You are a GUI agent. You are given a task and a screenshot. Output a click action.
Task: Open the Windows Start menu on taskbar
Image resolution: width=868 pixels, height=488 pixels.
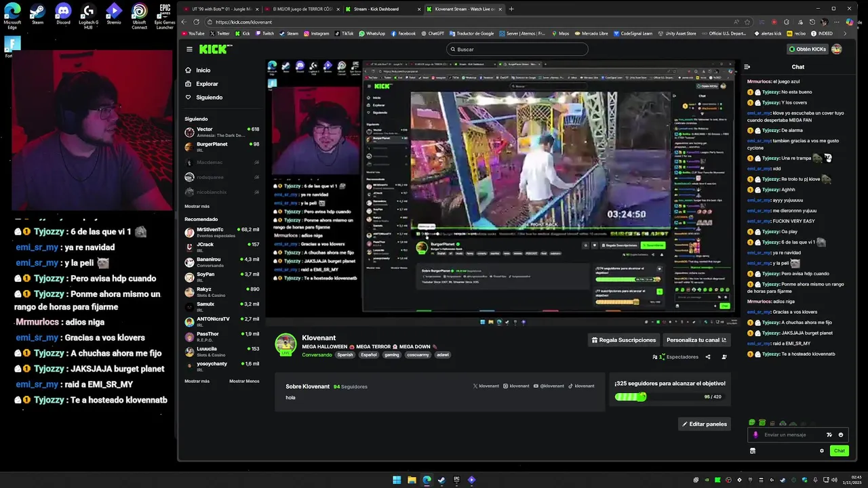pyautogui.click(x=397, y=480)
